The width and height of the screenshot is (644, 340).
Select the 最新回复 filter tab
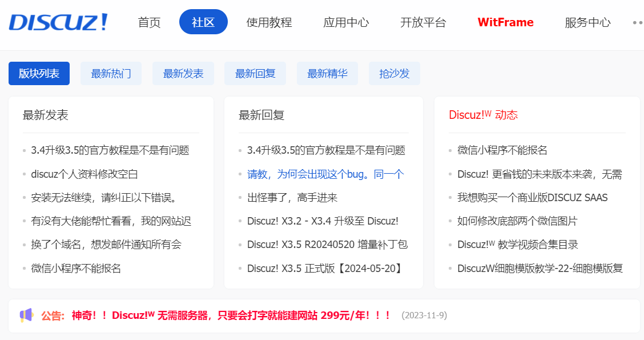255,73
